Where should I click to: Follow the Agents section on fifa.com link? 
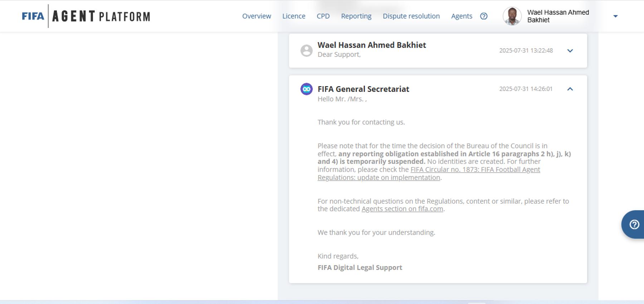402,209
